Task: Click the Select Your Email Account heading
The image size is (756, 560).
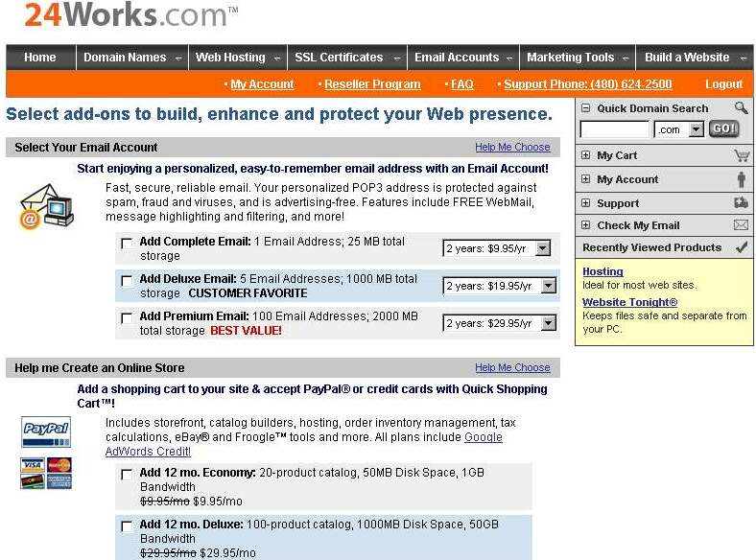Action: [85, 147]
